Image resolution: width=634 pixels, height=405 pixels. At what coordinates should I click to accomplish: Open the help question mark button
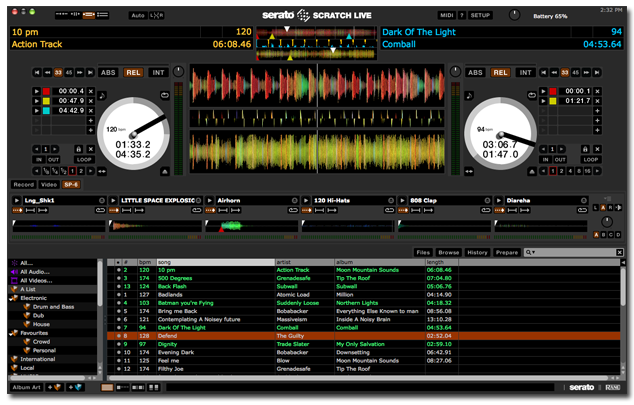coord(462,15)
